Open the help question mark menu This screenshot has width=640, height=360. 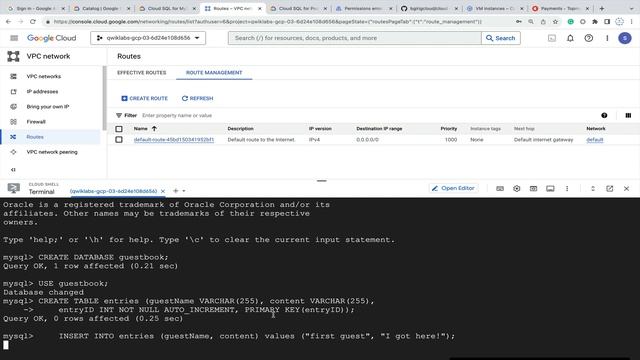(589, 38)
